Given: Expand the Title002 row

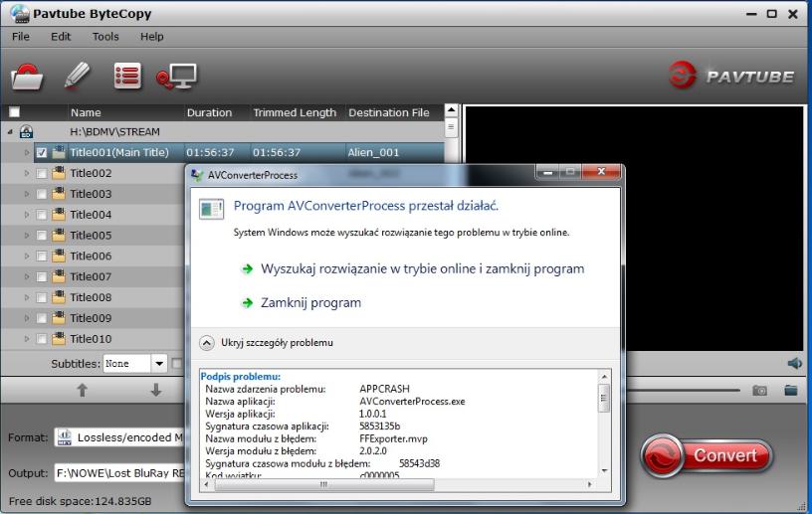Looking at the screenshot, I should [x=27, y=173].
